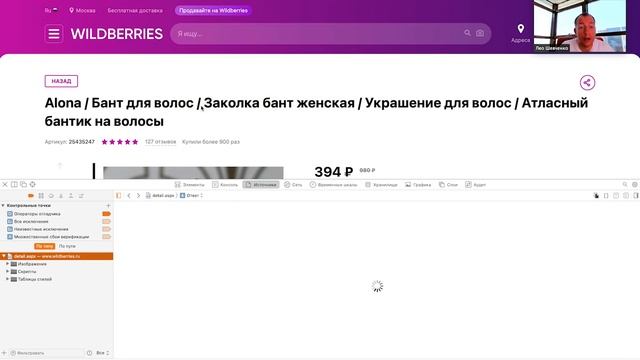
Task: Click the single step debugger icon
Action: 81,196
